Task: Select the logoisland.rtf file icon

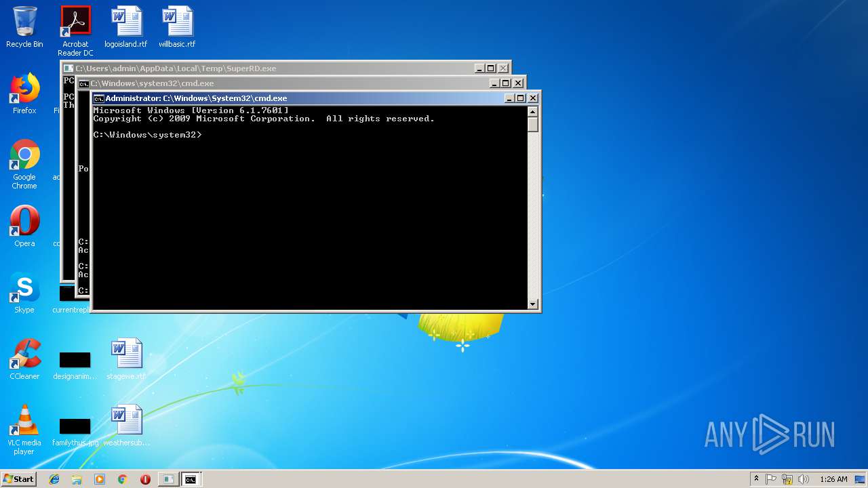Action: (x=126, y=27)
